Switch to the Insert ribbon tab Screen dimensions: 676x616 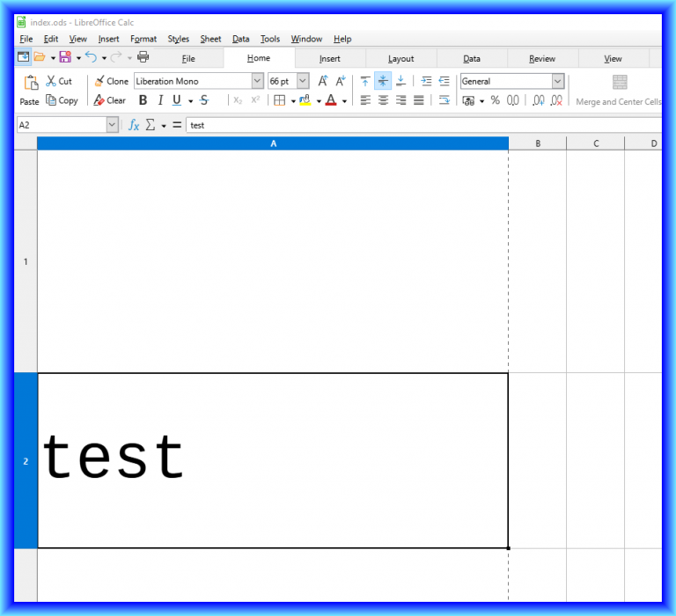pos(330,59)
